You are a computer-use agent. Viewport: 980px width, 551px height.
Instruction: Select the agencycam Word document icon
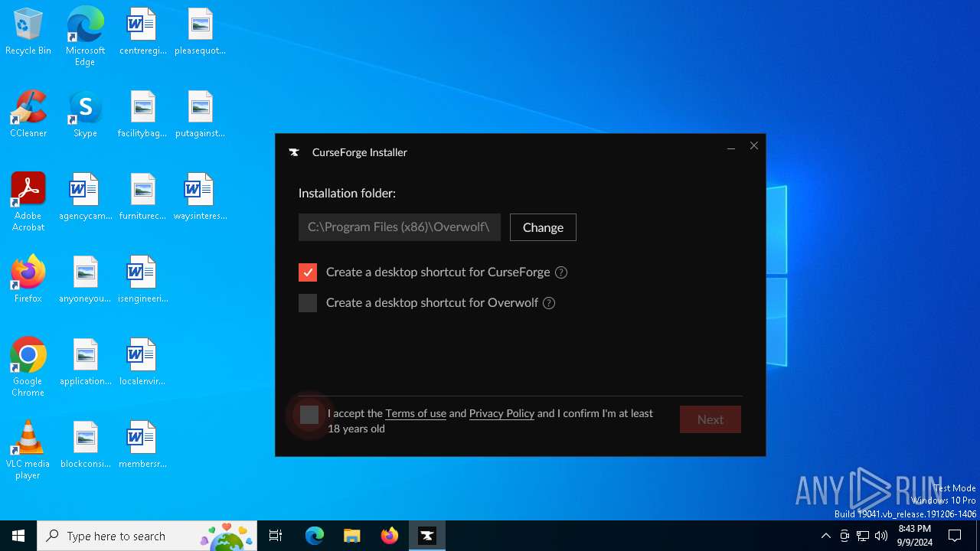point(85,197)
